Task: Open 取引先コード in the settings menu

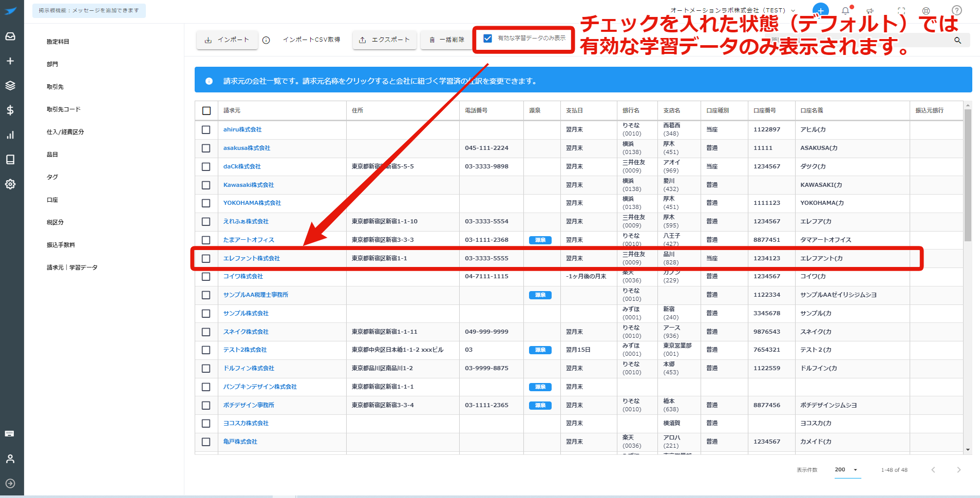Action: (64, 109)
